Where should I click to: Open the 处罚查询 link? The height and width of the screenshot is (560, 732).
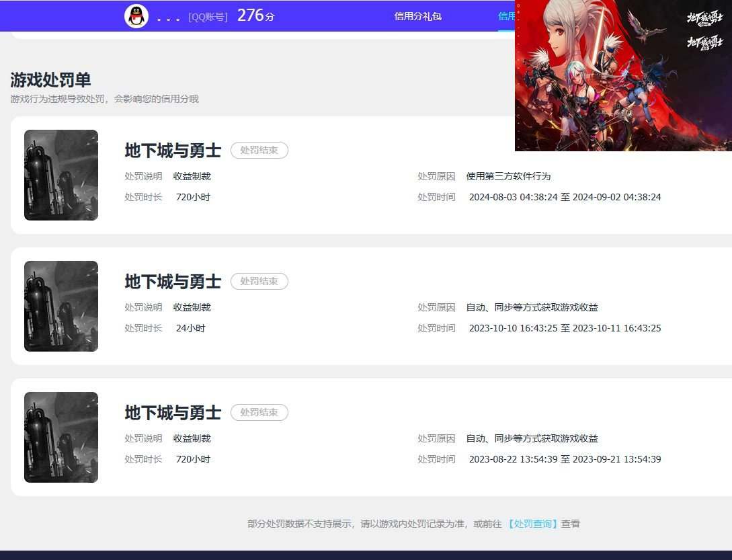(532, 524)
